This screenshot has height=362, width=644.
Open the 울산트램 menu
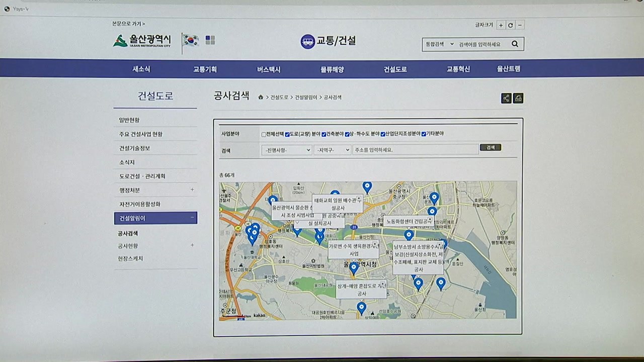509,69
